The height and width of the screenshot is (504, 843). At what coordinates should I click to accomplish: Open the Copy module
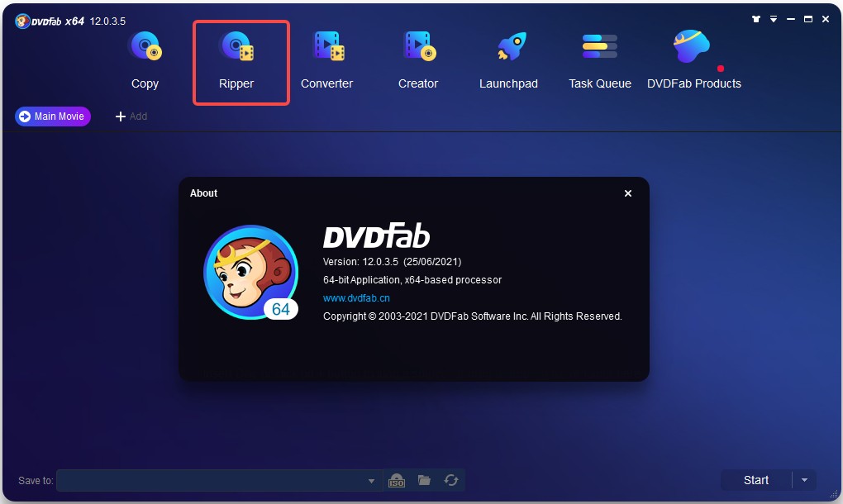click(145, 59)
